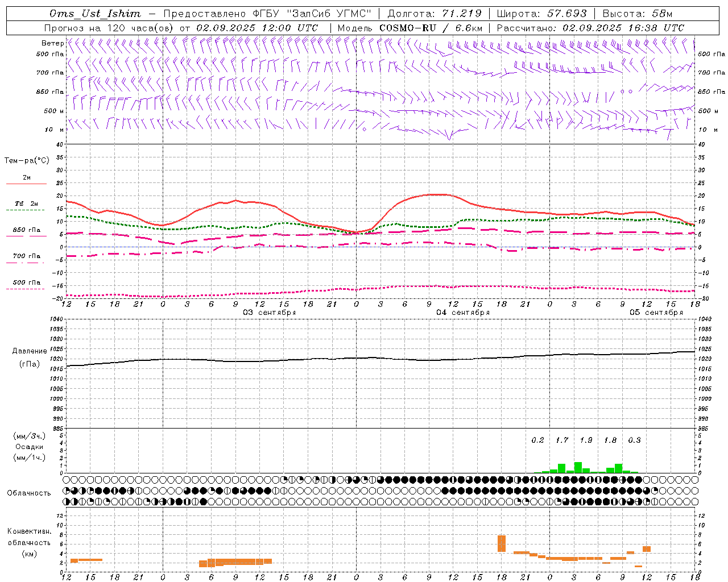Click the Осадки precipitation label
Image resolution: width=728 pixels, height=582 pixels.
(x=30, y=447)
